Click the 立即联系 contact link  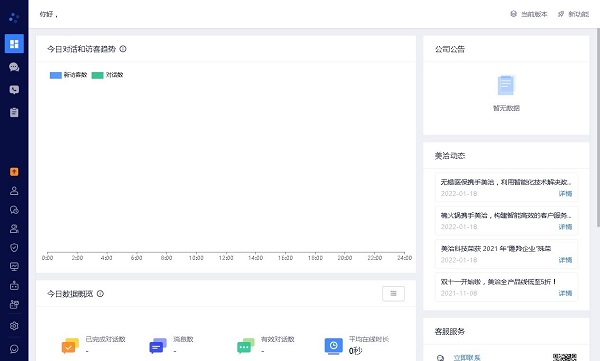[467, 358]
